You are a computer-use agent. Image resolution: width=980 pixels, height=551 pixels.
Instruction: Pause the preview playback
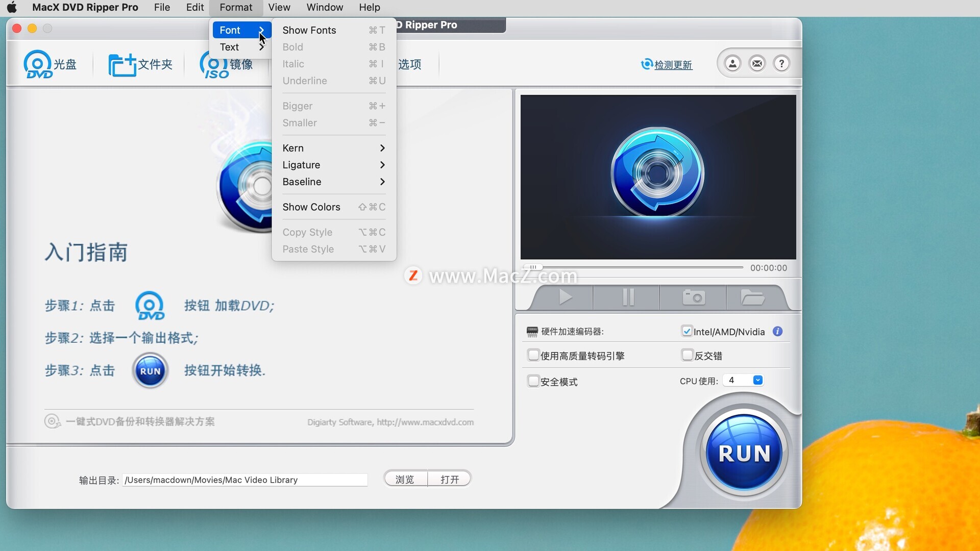628,297
